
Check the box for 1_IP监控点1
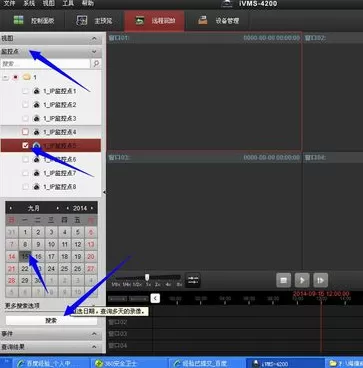pos(25,91)
